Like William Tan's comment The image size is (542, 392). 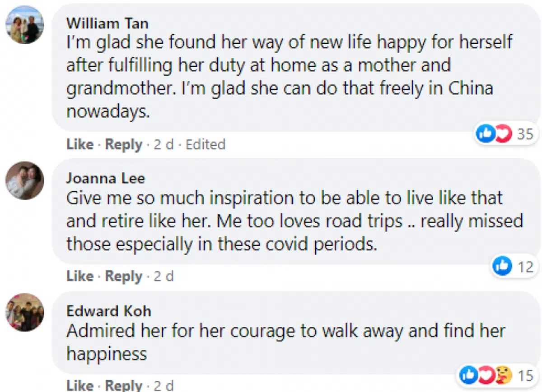click(80, 144)
